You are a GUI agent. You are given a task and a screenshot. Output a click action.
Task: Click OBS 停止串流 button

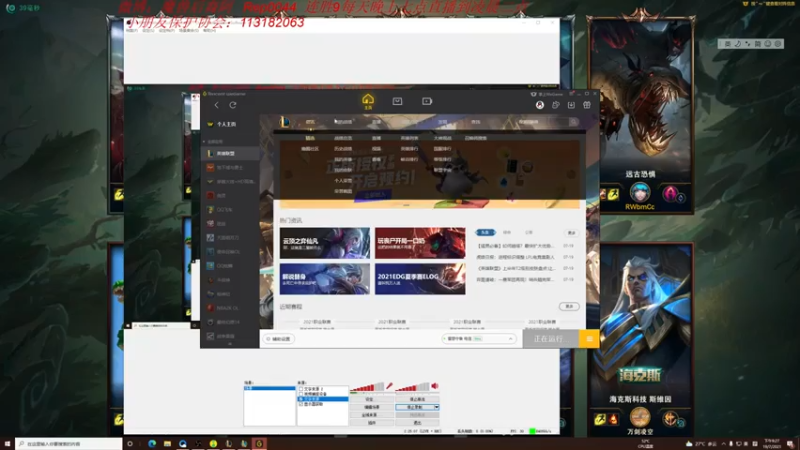pyautogui.click(x=417, y=399)
